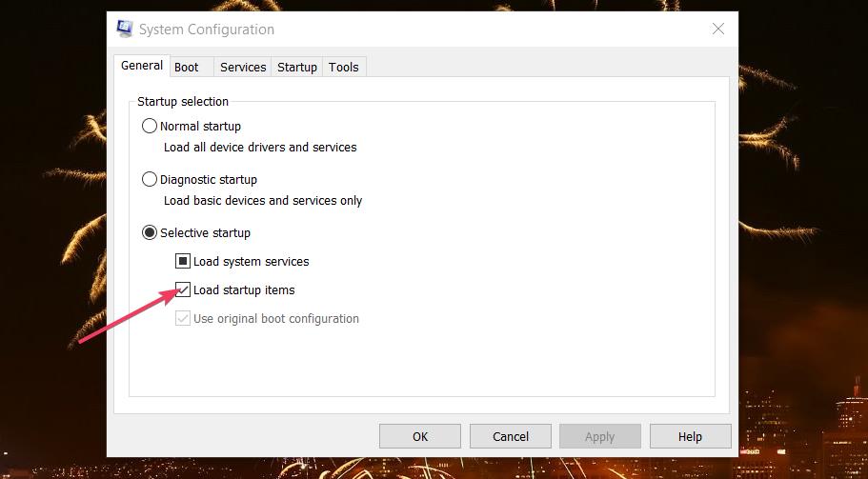The image size is (868, 479).
Task: Pick the Selective startup radio button
Action: pos(150,232)
